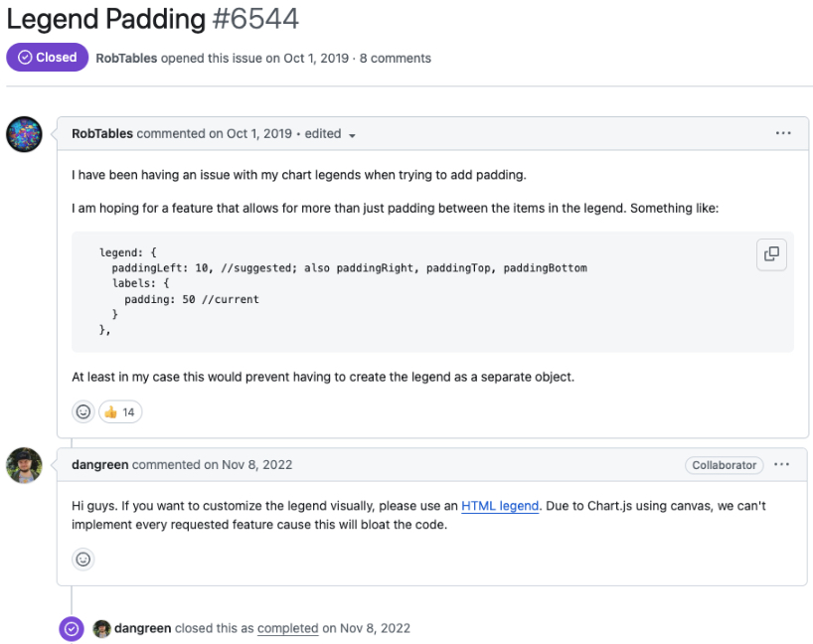Copy the legend code snippet

(x=771, y=254)
